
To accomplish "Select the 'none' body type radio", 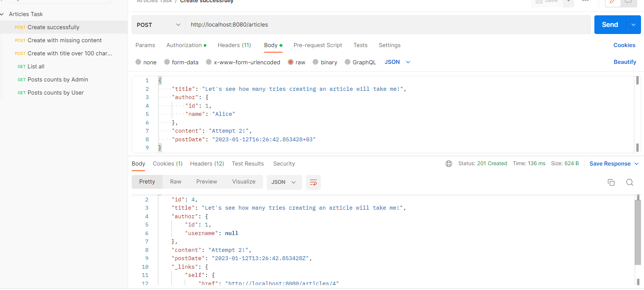I will [x=138, y=62].
